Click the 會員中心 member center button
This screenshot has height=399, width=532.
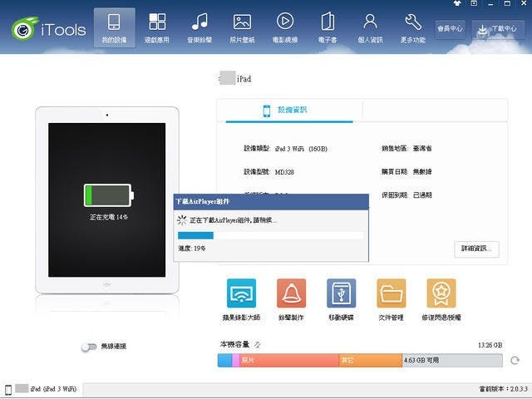tap(451, 28)
